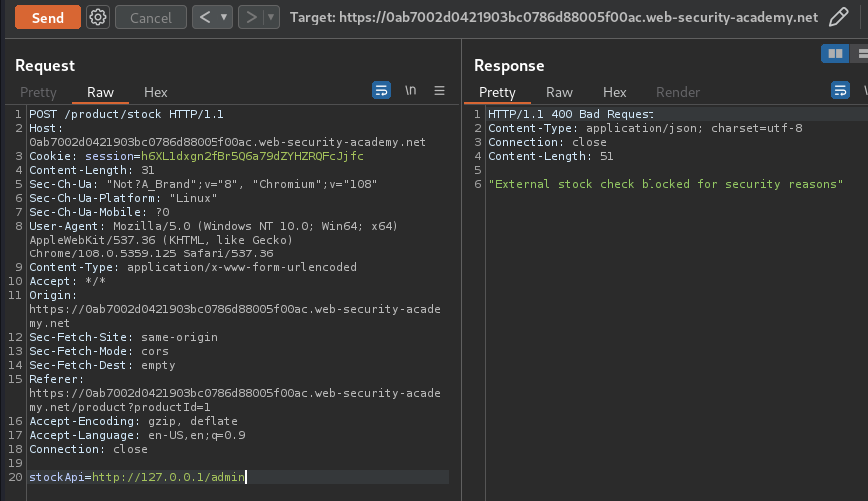Open request settings gear icon
The image size is (868, 501).
[98, 17]
